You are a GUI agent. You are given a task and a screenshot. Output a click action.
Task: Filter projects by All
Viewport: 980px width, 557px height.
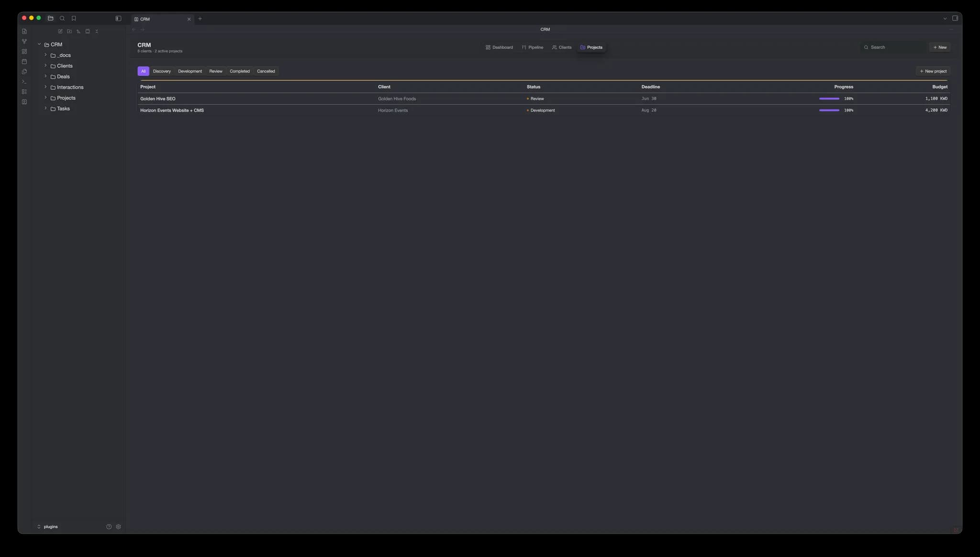(143, 71)
